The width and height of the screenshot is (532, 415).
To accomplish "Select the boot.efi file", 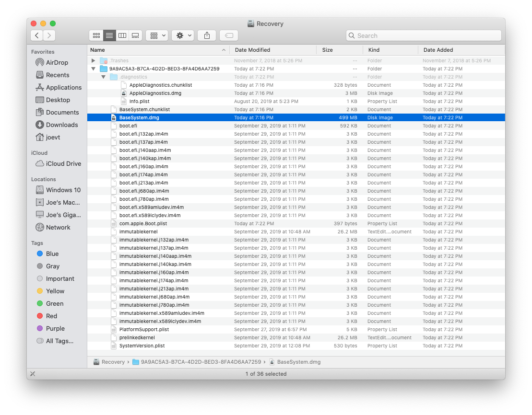I will point(296,126).
